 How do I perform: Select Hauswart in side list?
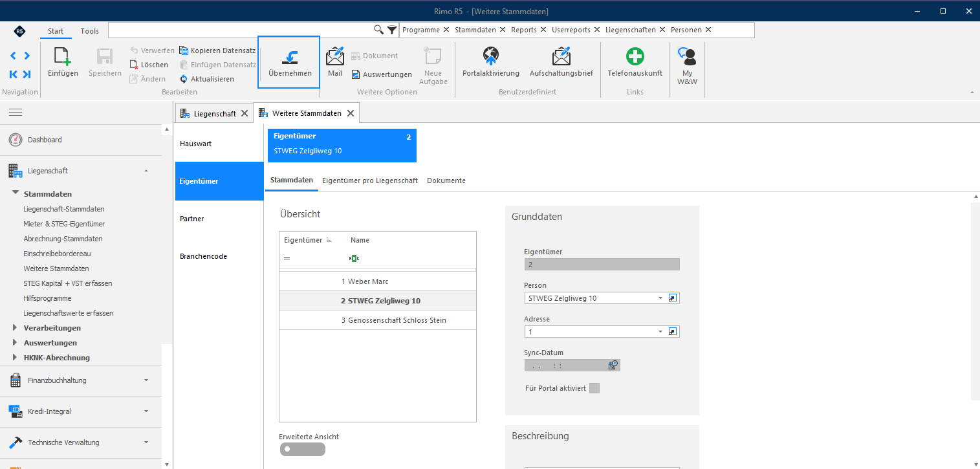219,144
